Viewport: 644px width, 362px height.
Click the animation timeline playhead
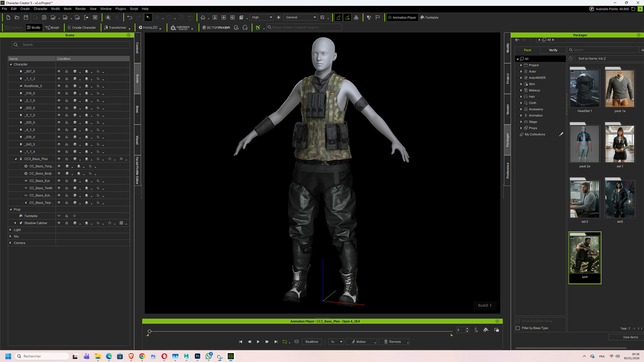pyautogui.click(x=150, y=331)
